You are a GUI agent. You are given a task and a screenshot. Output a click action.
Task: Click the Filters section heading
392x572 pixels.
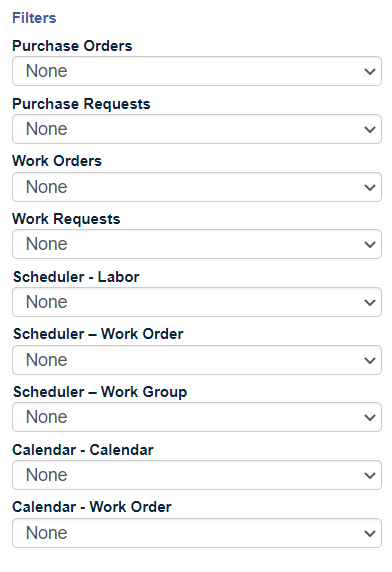pos(34,18)
